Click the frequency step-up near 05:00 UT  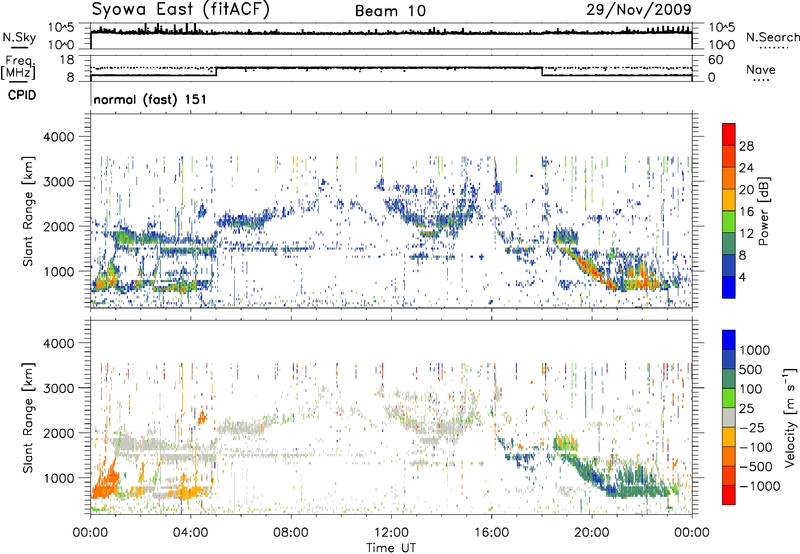point(216,71)
